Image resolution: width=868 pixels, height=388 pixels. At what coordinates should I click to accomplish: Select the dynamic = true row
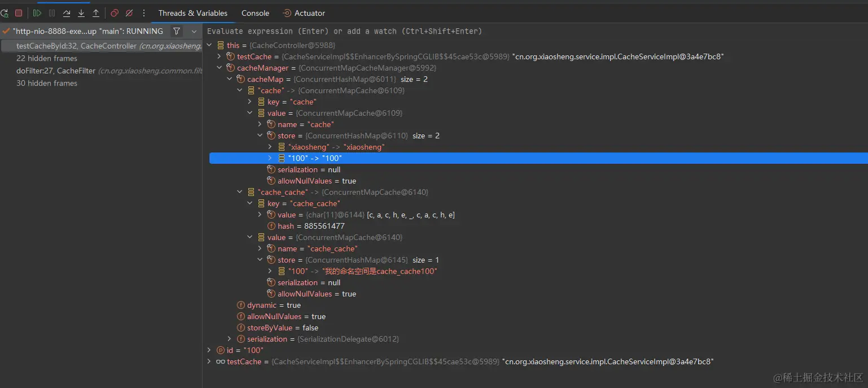pyautogui.click(x=269, y=305)
